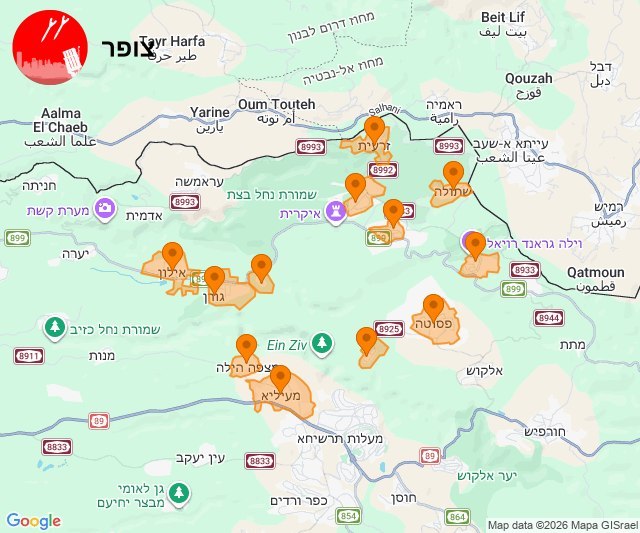Click the Beit Lif place label
The height and width of the screenshot is (533, 640).
[503, 17]
